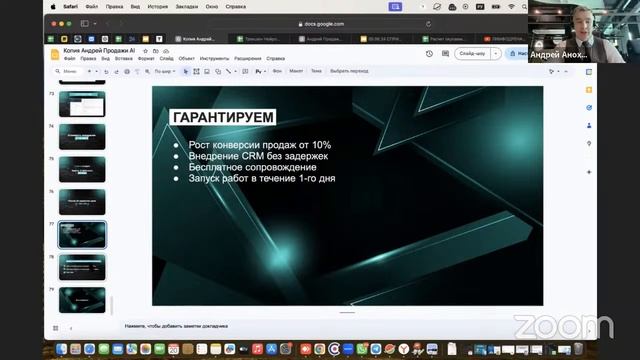This screenshot has width=640, height=360.
Task: Click the print icon in toolbar
Action: pos(127,71)
